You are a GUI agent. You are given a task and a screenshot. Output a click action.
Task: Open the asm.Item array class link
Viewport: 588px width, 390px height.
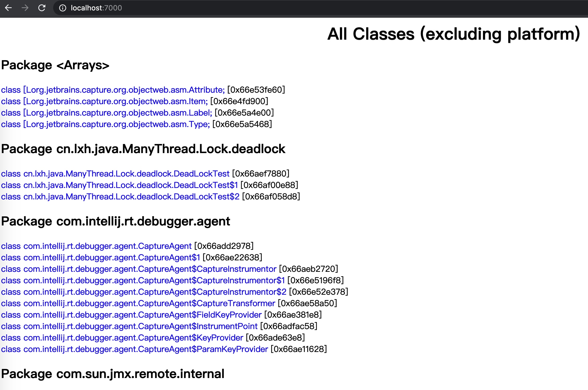(104, 101)
